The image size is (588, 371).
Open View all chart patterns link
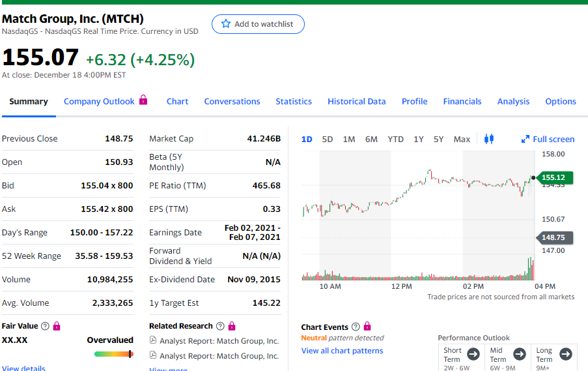coord(342,351)
